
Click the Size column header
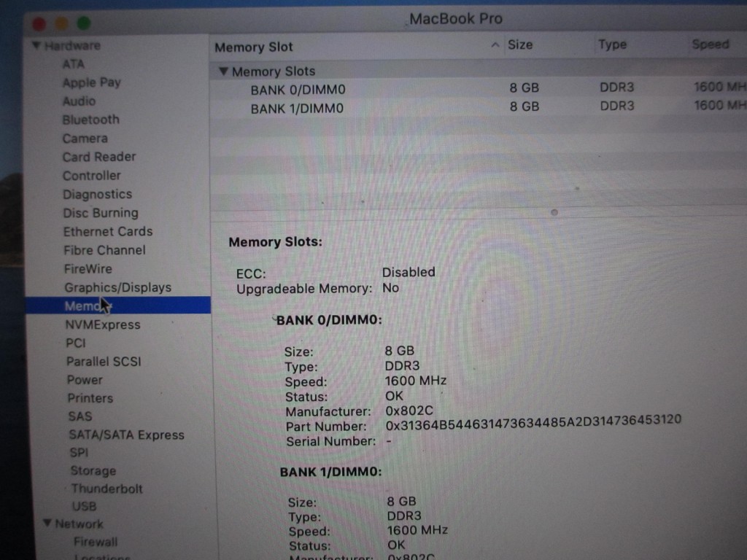pyautogui.click(x=519, y=44)
